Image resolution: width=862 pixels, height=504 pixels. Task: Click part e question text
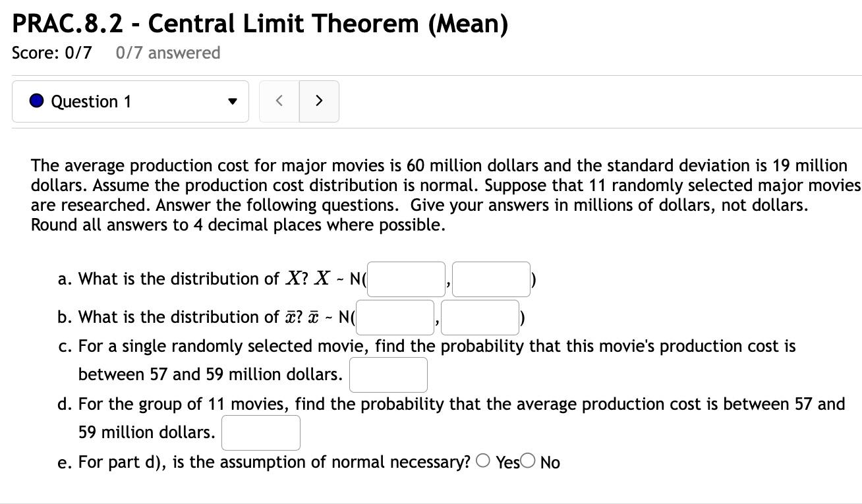(x=264, y=461)
